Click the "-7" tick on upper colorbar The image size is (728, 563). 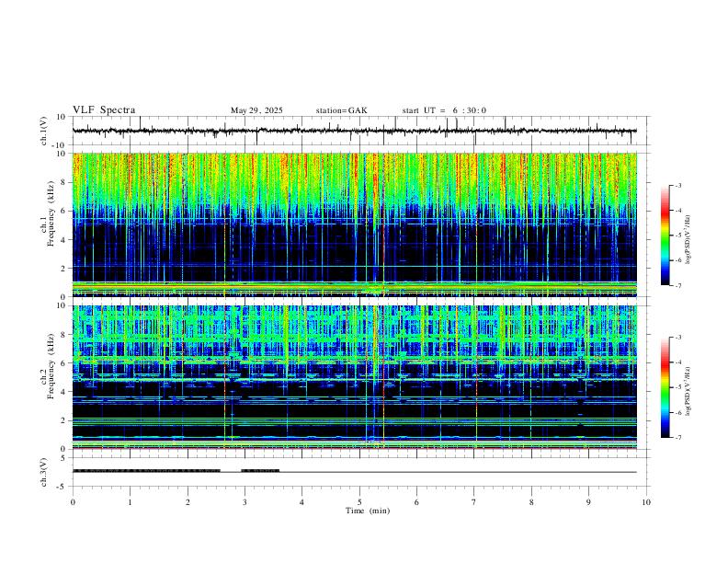point(677,285)
